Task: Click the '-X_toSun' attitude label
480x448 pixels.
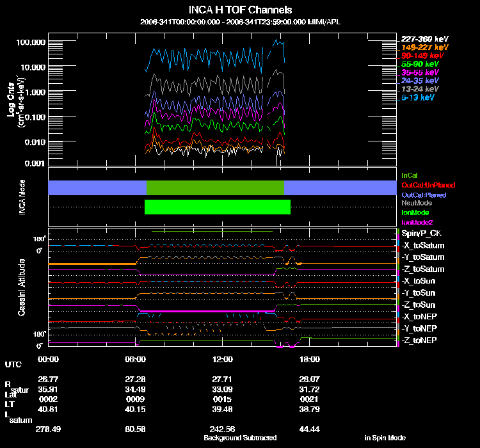Action: pyautogui.click(x=418, y=281)
